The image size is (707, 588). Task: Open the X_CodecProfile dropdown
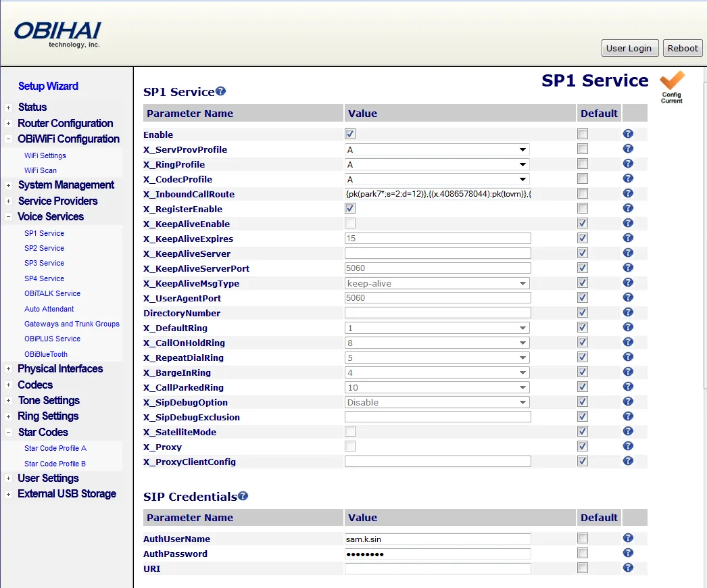tap(437, 180)
